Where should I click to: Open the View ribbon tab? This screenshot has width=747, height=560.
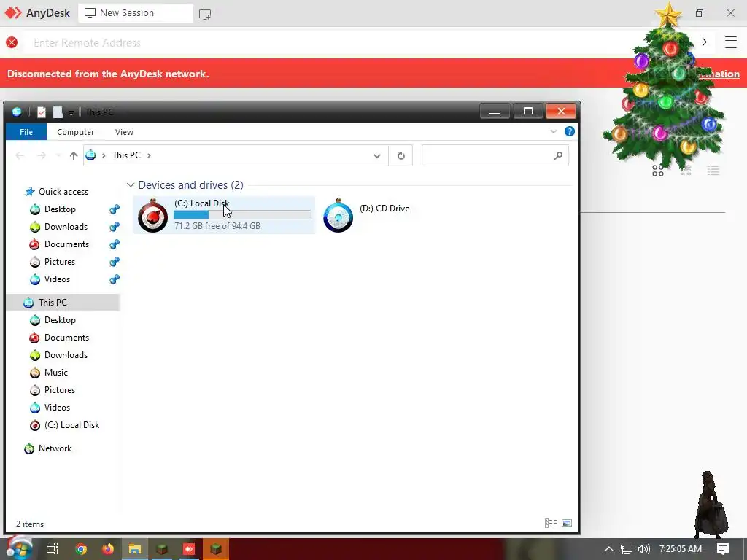tap(124, 132)
